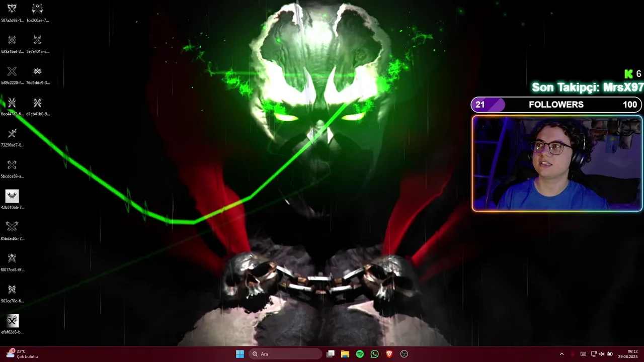Image resolution: width=644 pixels, height=362 pixels.
Task: Select desktop icon labeled 5e7e401a-c...
Action: (37, 44)
